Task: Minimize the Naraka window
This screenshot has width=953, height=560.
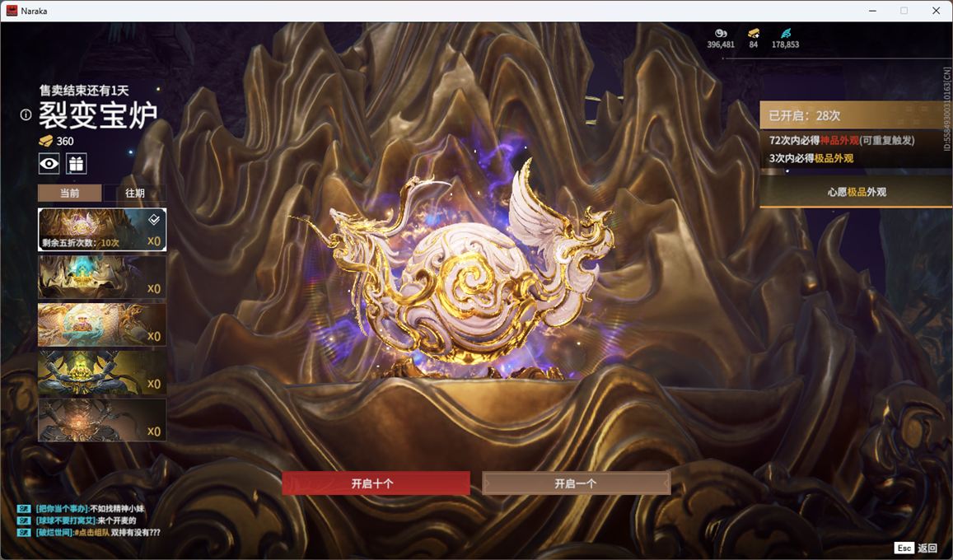Action: tap(873, 11)
